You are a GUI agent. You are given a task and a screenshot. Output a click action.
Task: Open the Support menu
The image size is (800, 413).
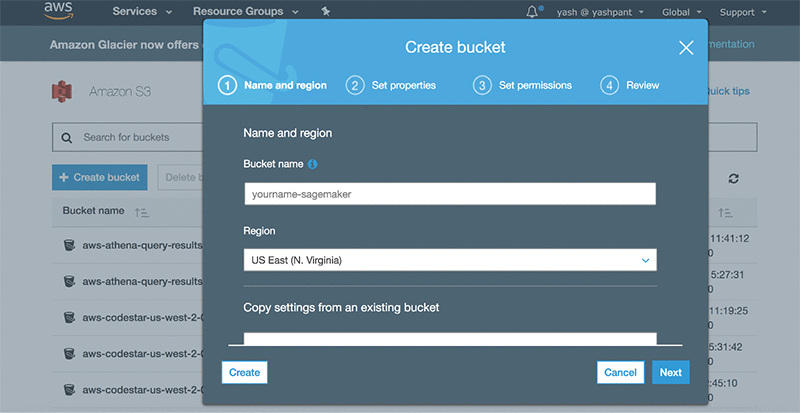743,12
